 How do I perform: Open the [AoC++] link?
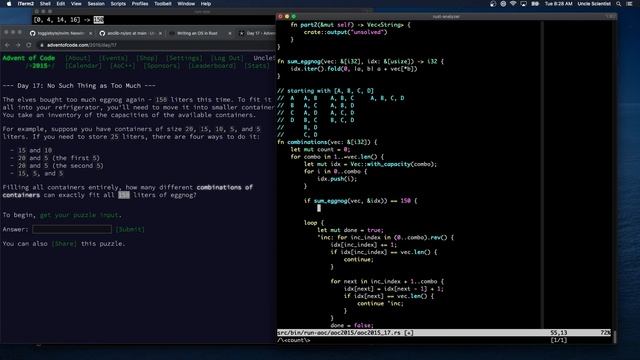pyautogui.click(x=122, y=66)
